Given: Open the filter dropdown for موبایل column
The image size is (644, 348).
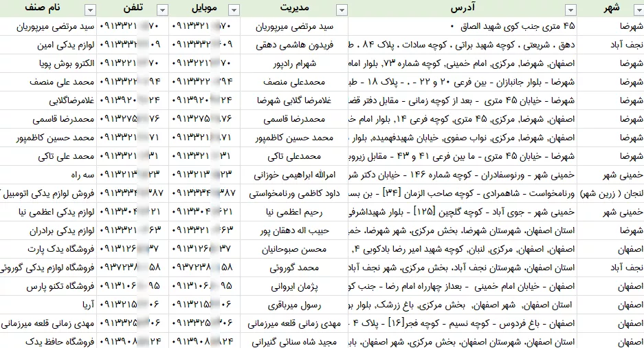Looking at the screenshot, I should (x=234, y=10).
